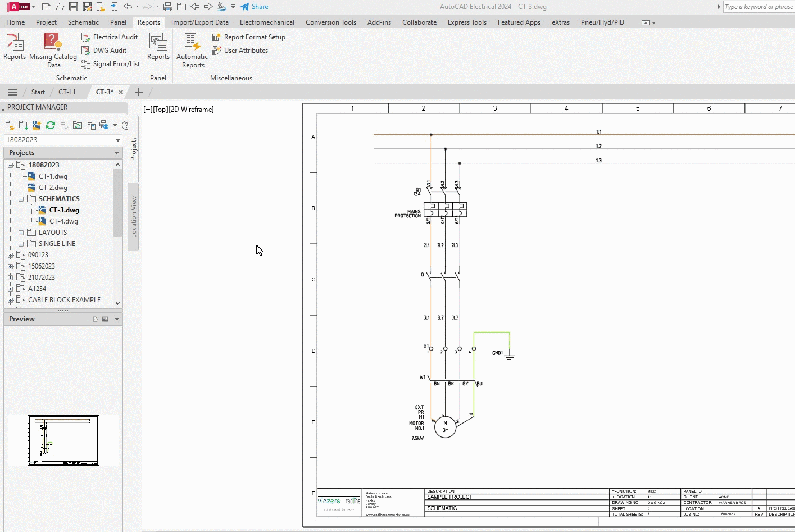The image size is (795, 532).
Task: Launch Automatic Reports tool
Action: (192, 50)
